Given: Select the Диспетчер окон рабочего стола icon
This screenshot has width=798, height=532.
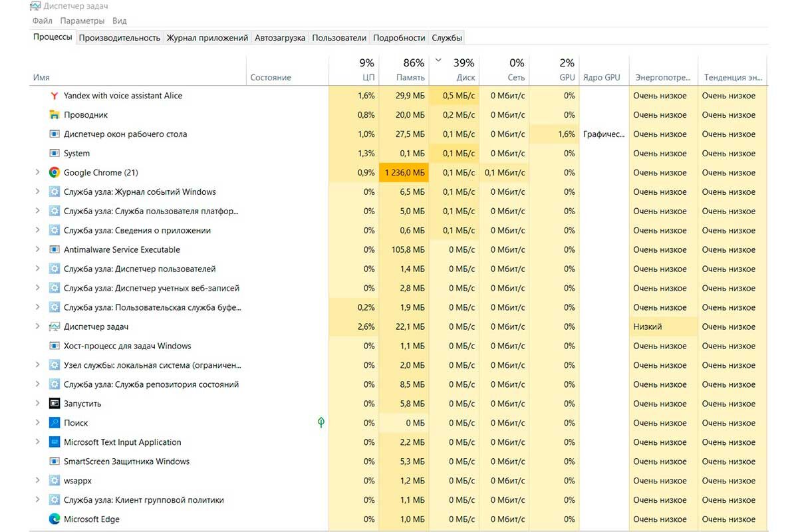Looking at the screenshot, I should point(54,134).
